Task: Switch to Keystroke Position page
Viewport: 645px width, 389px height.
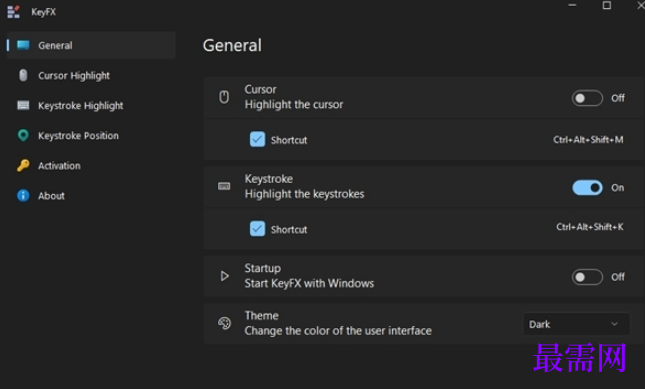Action: point(91,135)
